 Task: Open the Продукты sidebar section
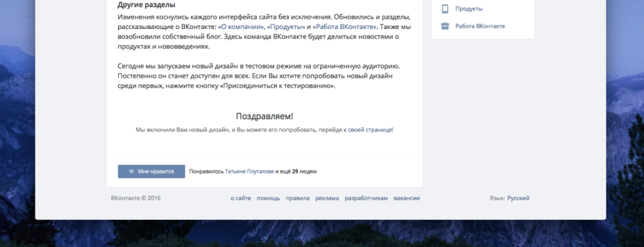pyautogui.click(x=469, y=9)
